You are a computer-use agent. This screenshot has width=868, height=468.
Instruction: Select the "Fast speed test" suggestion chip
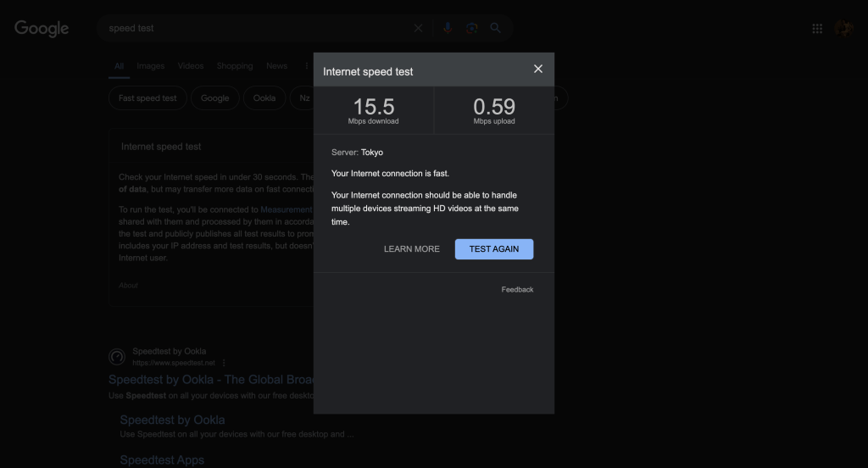click(147, 98)
